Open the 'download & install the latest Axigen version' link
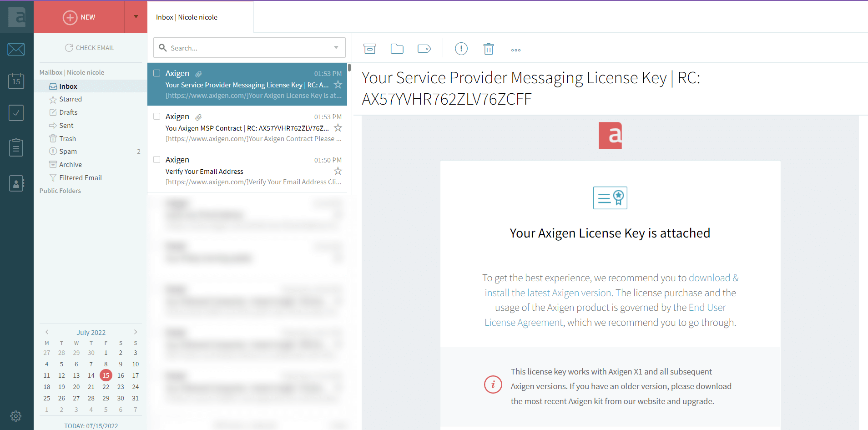Viewport: 868px width, 430px height. click(x=611, y=285)
